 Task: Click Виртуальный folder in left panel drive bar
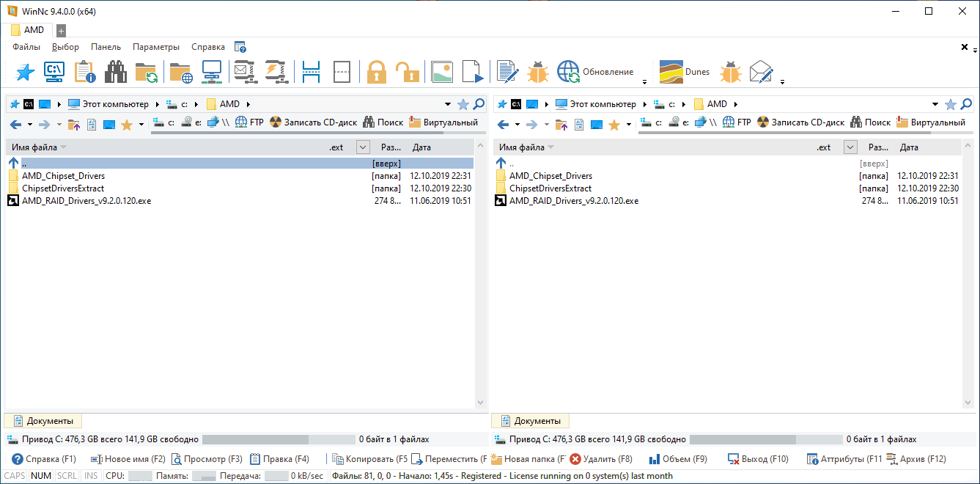[x=445, y=123]
